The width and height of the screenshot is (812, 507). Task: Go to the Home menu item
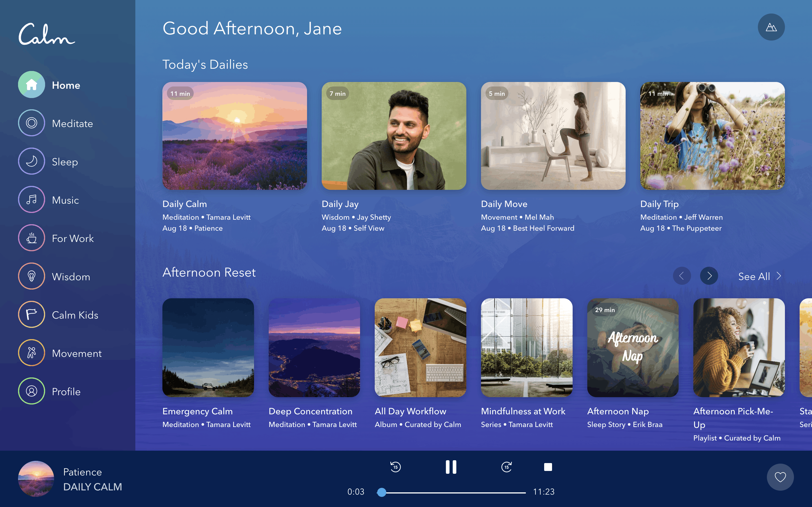[66, 85]
